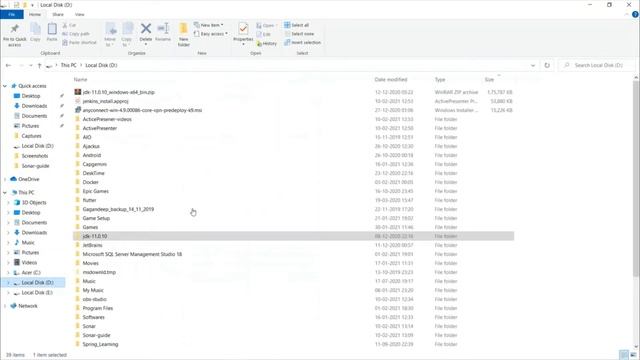Collapse the Quick access tree node
This screenshot has height=360, width=640.
[5, 86]
